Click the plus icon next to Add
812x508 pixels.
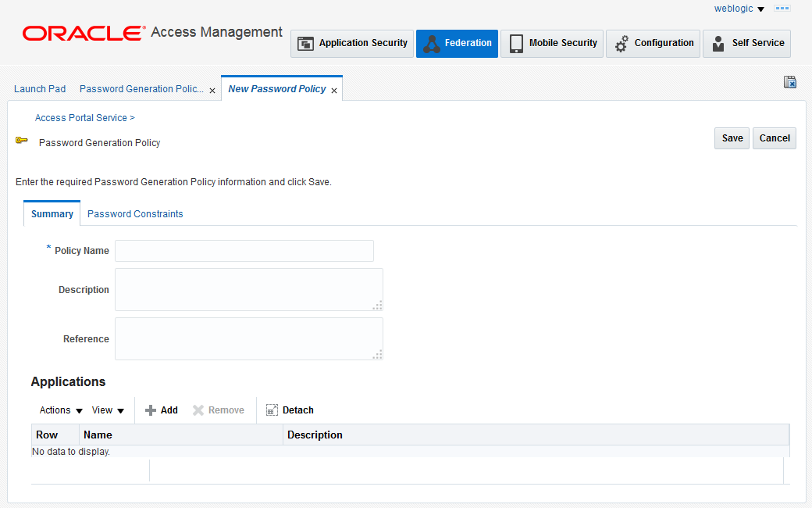pyautogui.click(x=150, y=410)
